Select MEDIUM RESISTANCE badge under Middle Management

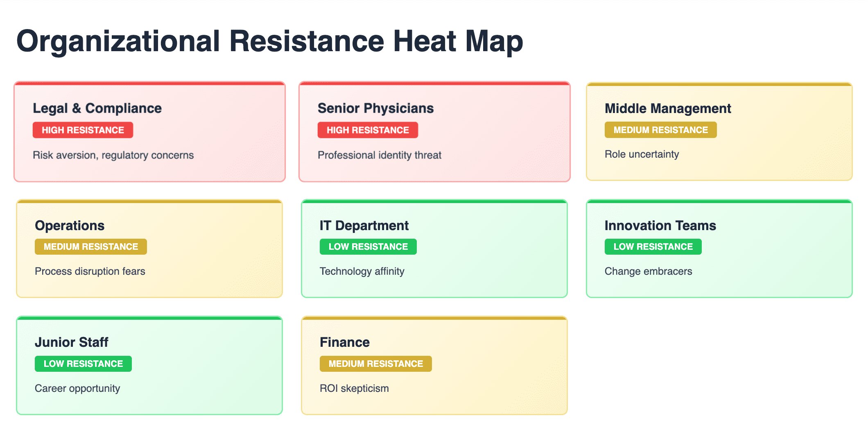[x=660, y=130]
